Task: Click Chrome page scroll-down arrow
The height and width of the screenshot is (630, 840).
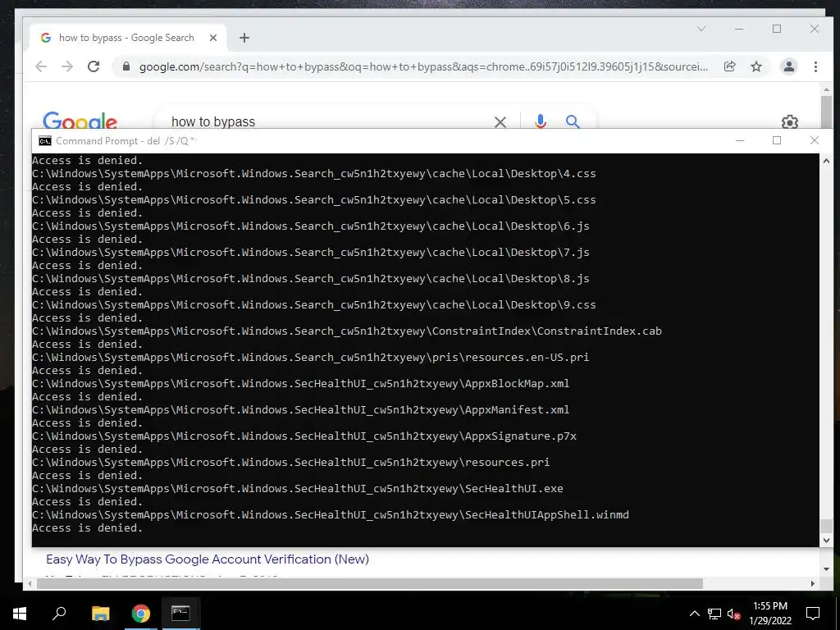Action: tap(826, 569)
